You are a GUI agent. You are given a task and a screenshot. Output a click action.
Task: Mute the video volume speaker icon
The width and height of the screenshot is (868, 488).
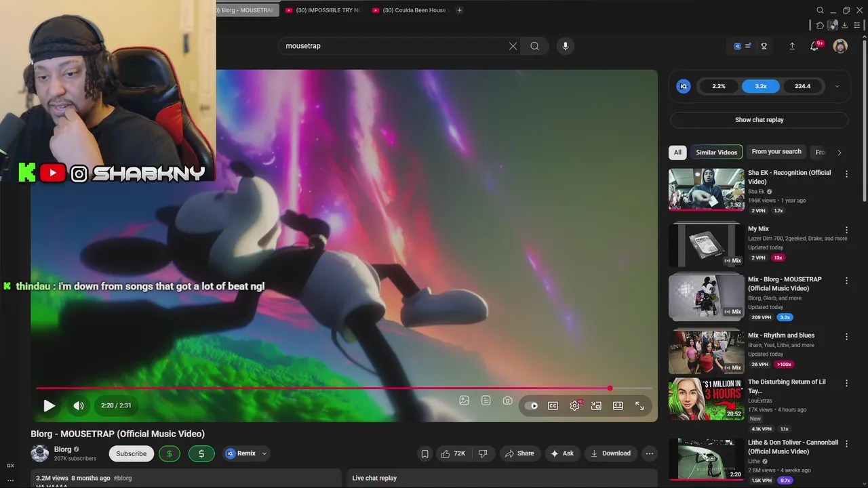point(79,405)
